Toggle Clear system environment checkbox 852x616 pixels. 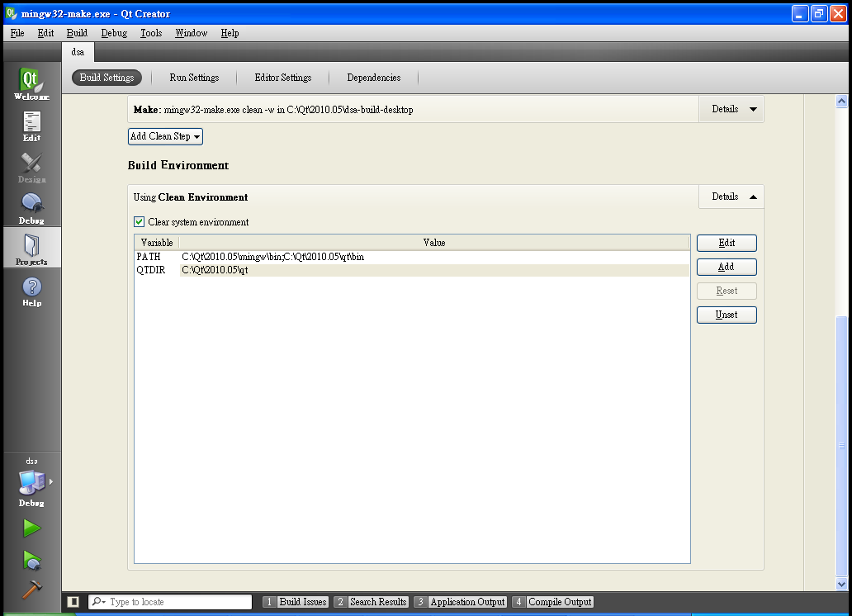click(x=139, y=222)
